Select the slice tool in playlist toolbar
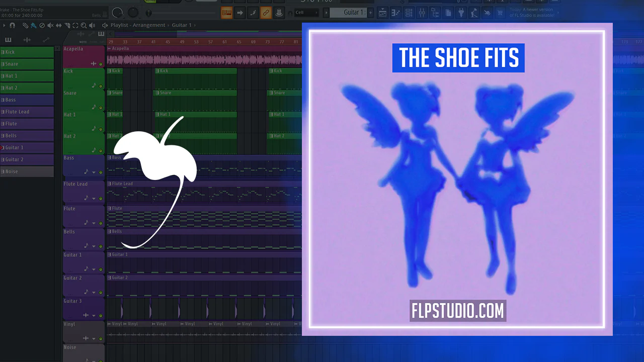 (67, 25)
